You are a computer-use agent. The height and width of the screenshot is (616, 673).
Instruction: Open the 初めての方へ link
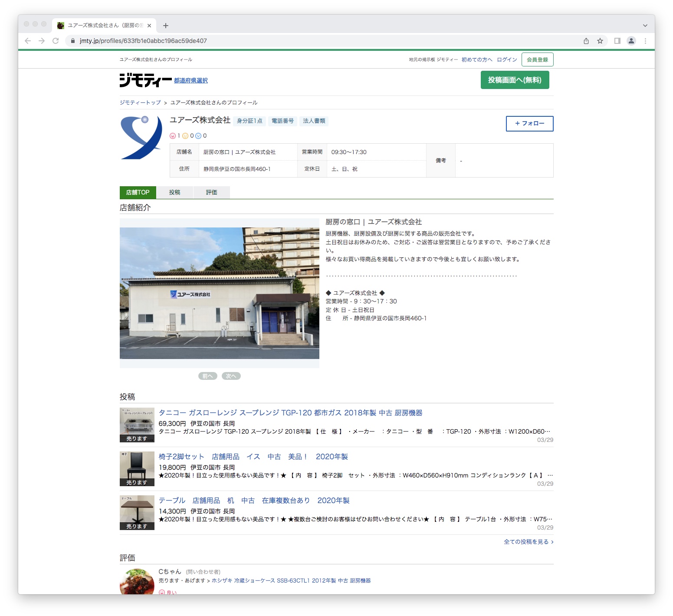[x=477, y=60]
